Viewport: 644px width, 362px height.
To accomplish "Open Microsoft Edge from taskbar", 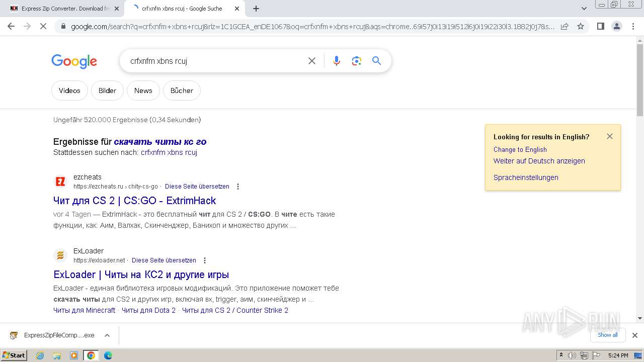I will point(108,355).
